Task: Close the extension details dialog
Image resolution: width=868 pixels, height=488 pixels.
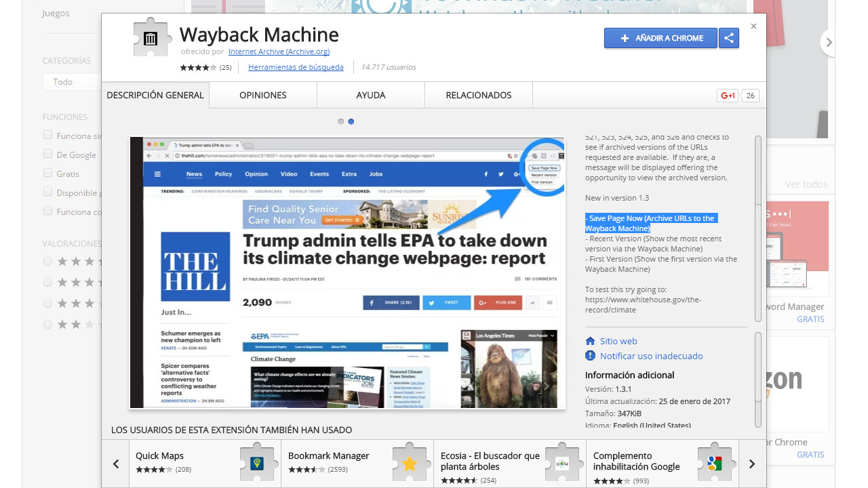Action: click(x=753, y=26)
